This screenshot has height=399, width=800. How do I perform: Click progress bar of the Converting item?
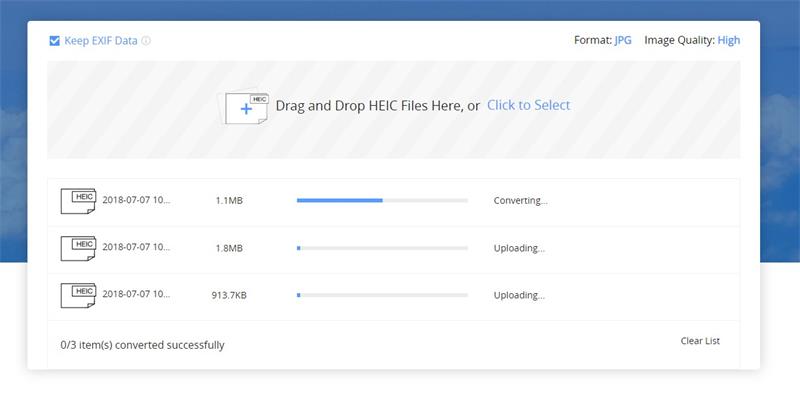tap(382, 201)
